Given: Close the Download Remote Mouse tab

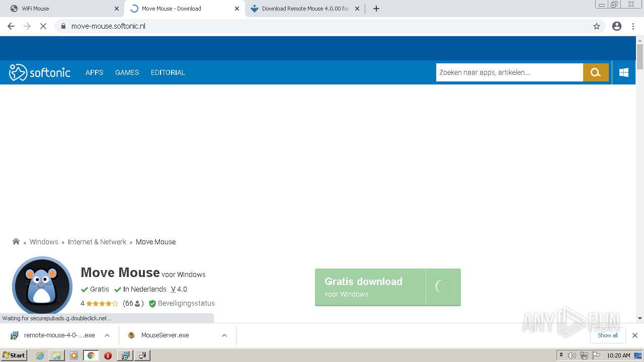Looking at the screenshot, I should (357, 9).
